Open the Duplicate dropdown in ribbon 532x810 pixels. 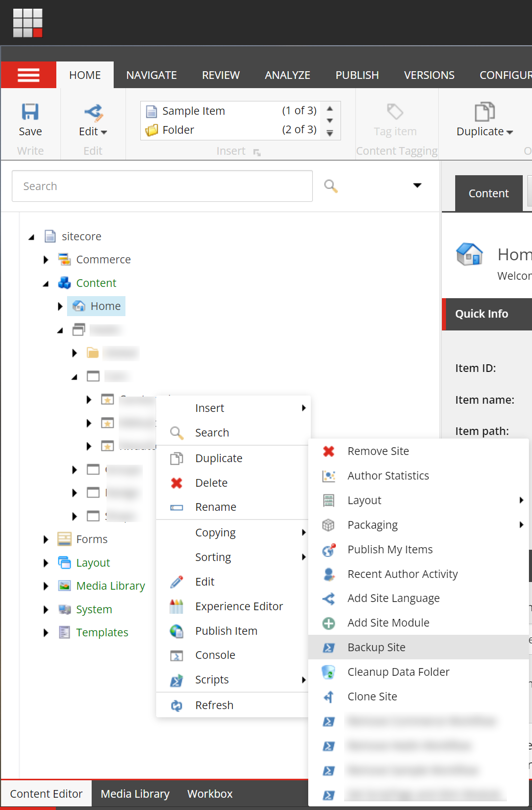[484, 132]
